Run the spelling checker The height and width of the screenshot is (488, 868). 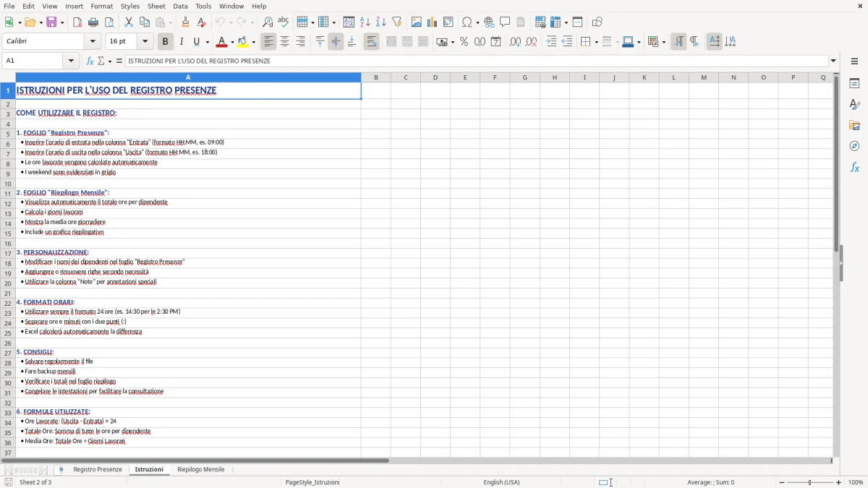[282, 22]
